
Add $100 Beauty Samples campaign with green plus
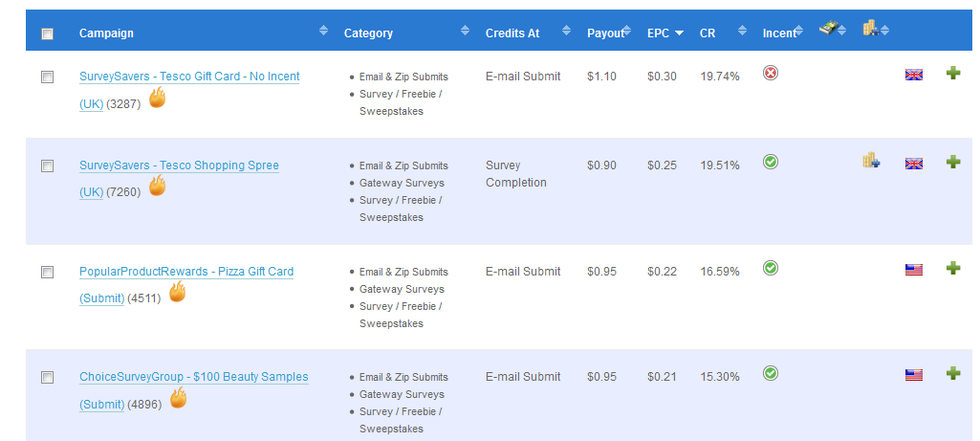[x=953, y=373]
